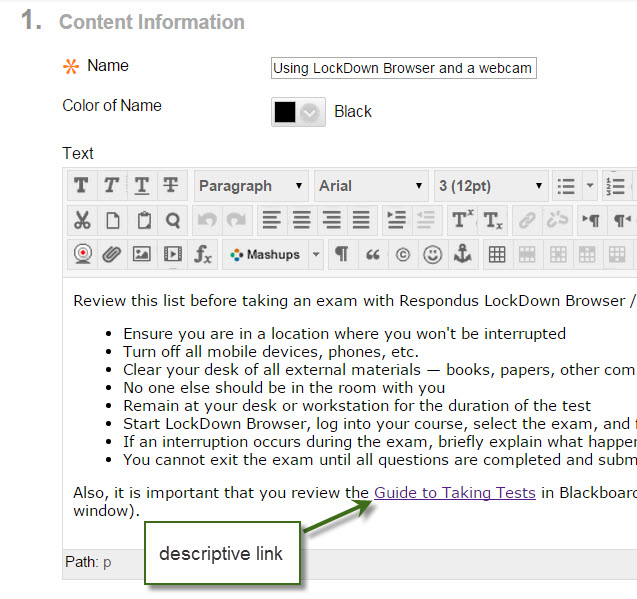Redo the last edit
The height and width of the screenshot is (599, 637).
pyautogui.click(x=237, y=221)
